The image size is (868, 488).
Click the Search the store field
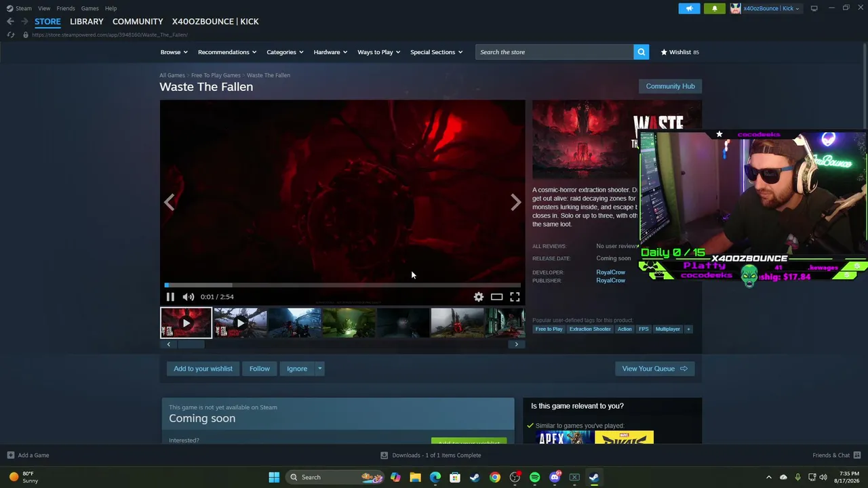(x=555, y=52)
